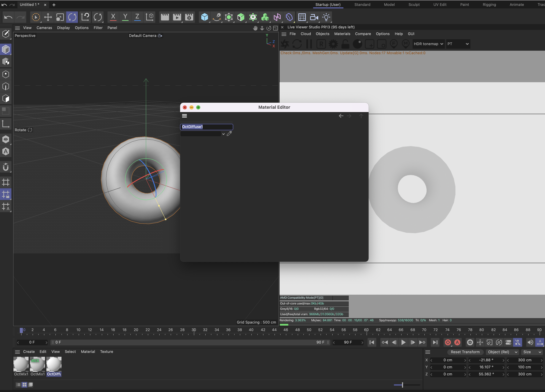
Task: Activate the Rotate tool icon
Action: [x=72, y=17]
